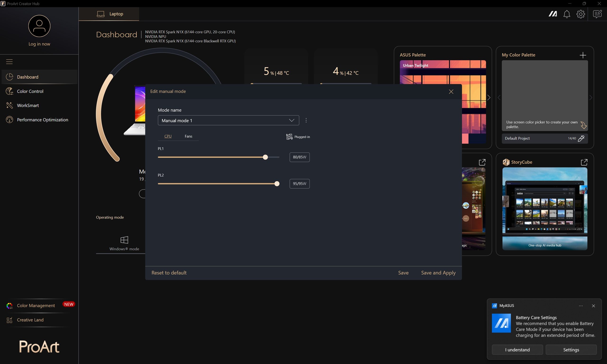Open the StoryCube preview thumbnail
Viewport: 607px width, 364px height.
tap(545, 209)
